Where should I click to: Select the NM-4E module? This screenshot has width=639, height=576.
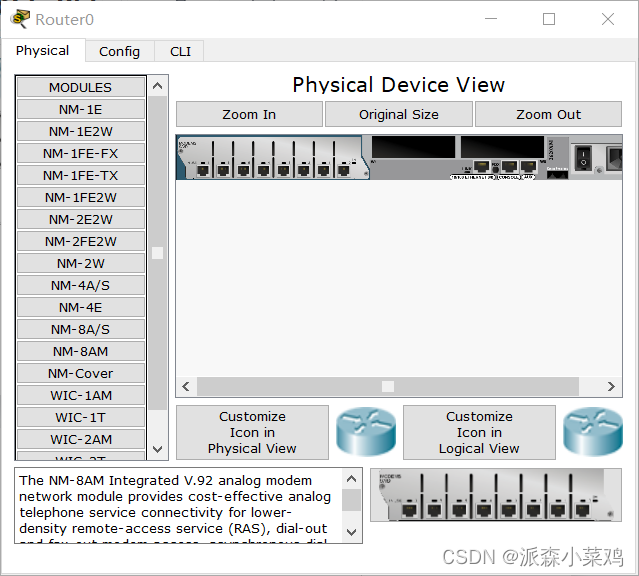[81, 307]
